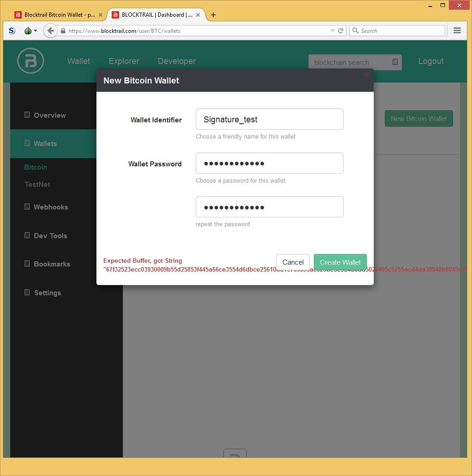The image size is (472, 476).
Task: Click the 'New Bitcoin Wallet' dialog title
Action: tap(141, 81)
